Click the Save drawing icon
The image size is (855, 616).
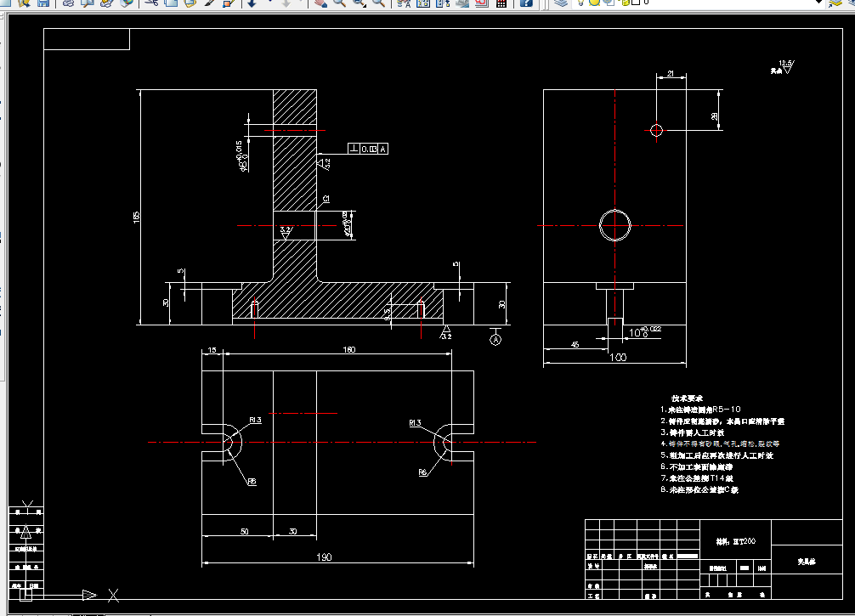click(42, 3)
